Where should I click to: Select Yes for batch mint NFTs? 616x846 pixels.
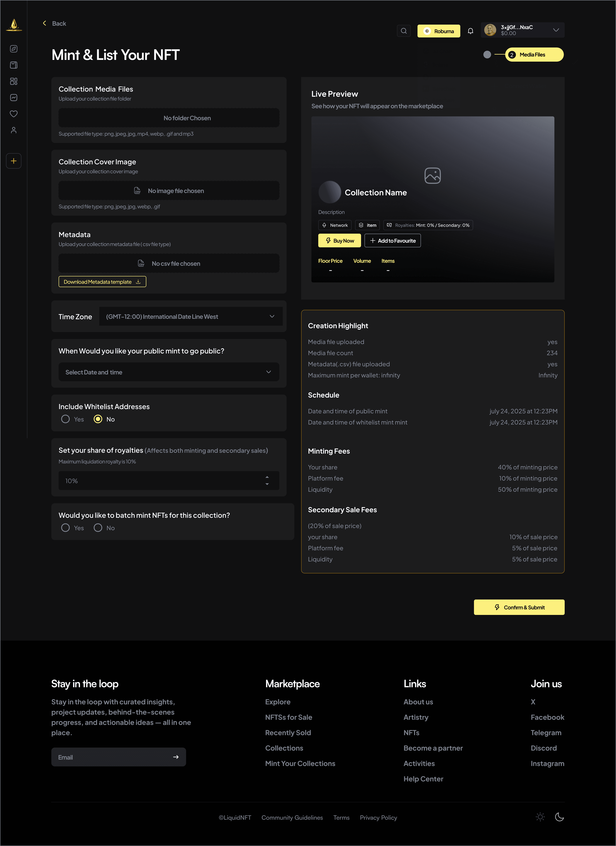pos(65,527)
